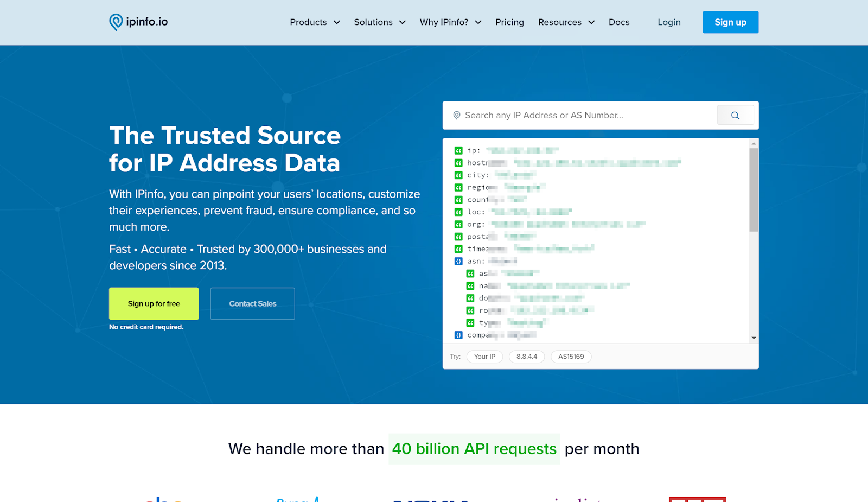Click '40 billion API requests' highlighted text
Image resolution: width=868 pixels, height=502 pixels.
click(474, 449)
